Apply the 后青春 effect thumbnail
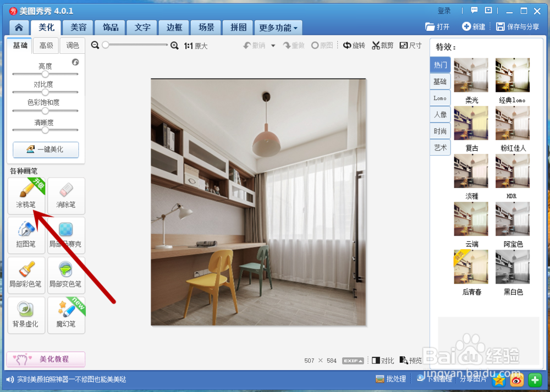 click(x=471, y=267)
